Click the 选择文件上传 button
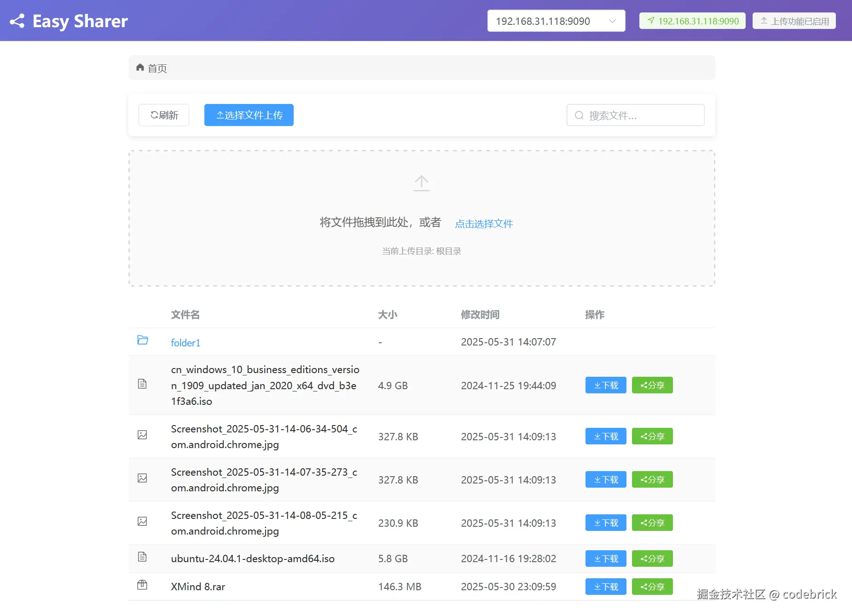852x616 pixels. pyautogui.click(x=249, y=115)
